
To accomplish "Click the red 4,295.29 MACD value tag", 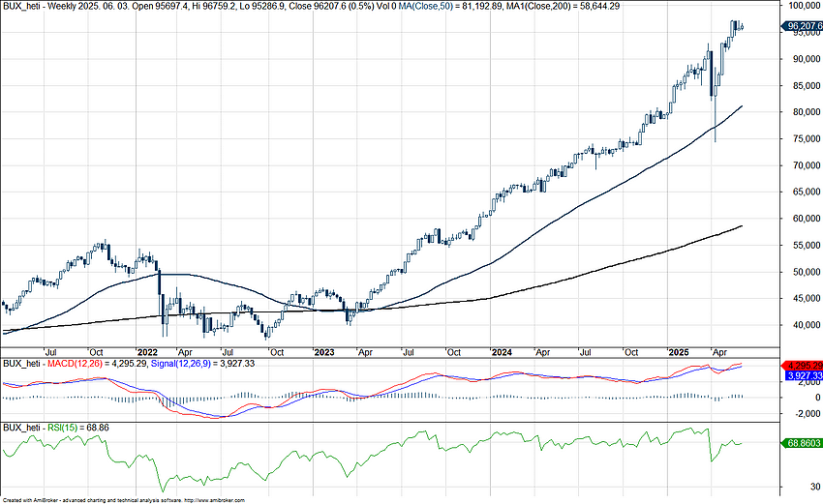I will [x=802, y=366].
